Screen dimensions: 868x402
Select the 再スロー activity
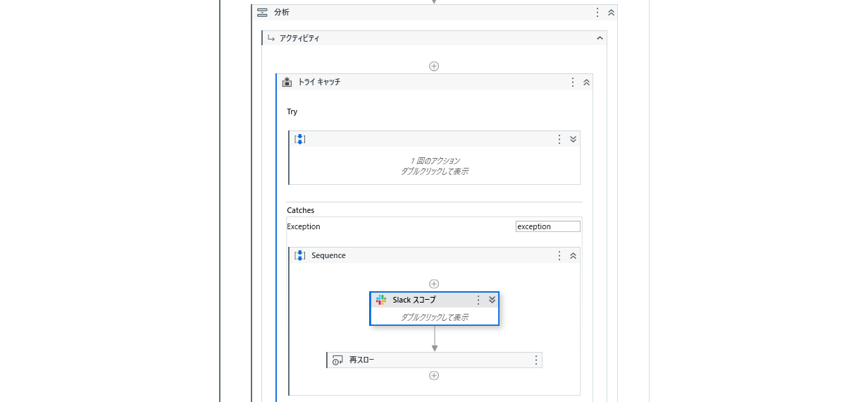point(435,360)
